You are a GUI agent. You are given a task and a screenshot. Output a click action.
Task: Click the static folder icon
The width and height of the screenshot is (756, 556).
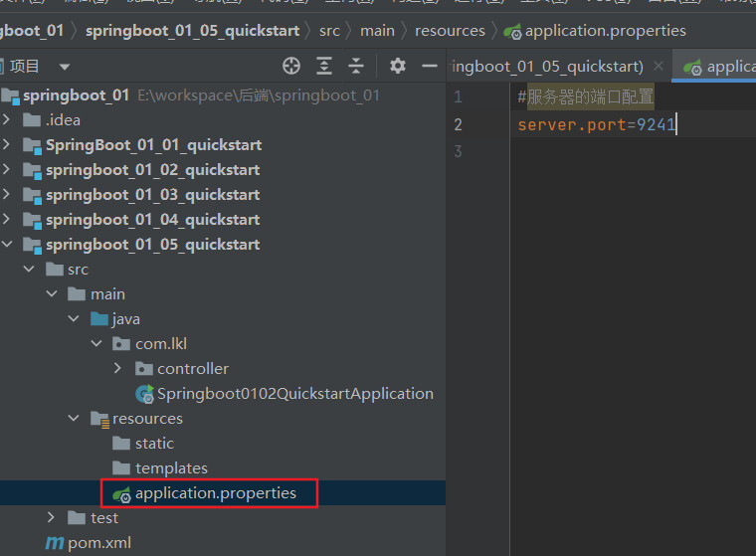point(121,444)
